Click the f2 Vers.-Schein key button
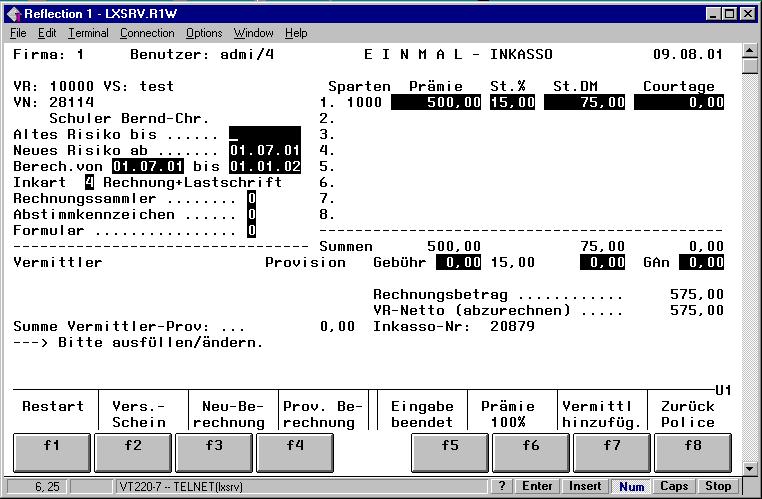The height and width of the screenshot is (499, 762). 133,453
